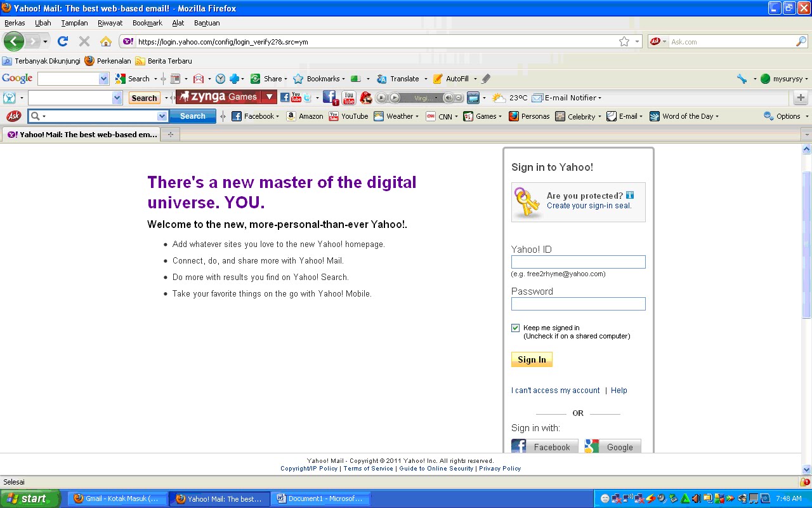Click the Firefox Back navigation button
This screenshot has width=812, height=508.
point(14,41)
